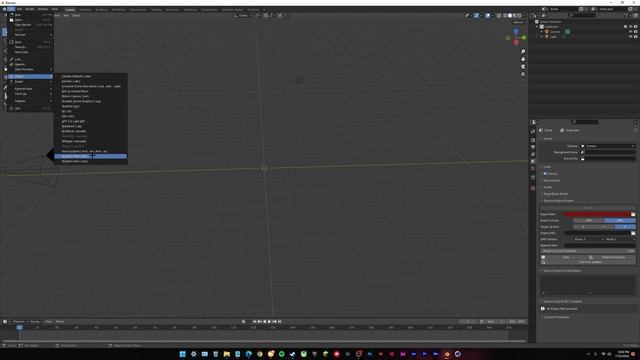This screenshot has height=360, width=640.
Task: Select rendered viewport shading icon
Action: pos(520,16)
